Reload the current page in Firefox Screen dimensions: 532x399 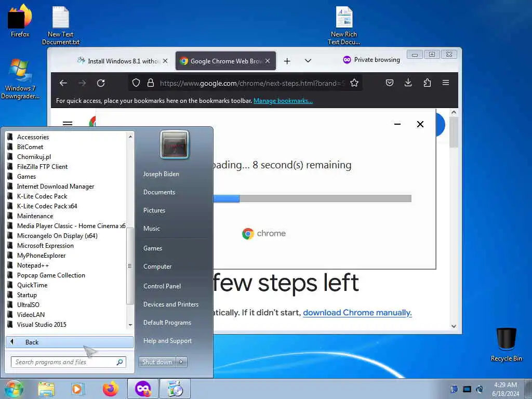tap(101, 83)
